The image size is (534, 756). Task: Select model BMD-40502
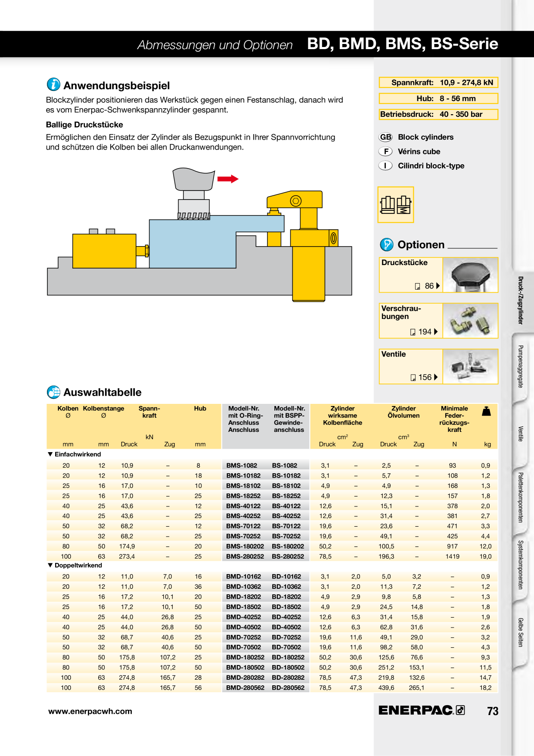(x=243, y=627)
